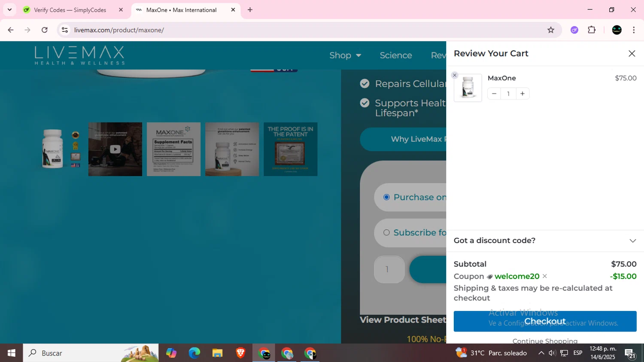This screenshot has height=362, width=644.
Task: Open the MaxOne cart item thumbnail
Action: click(x=468, y=88)
